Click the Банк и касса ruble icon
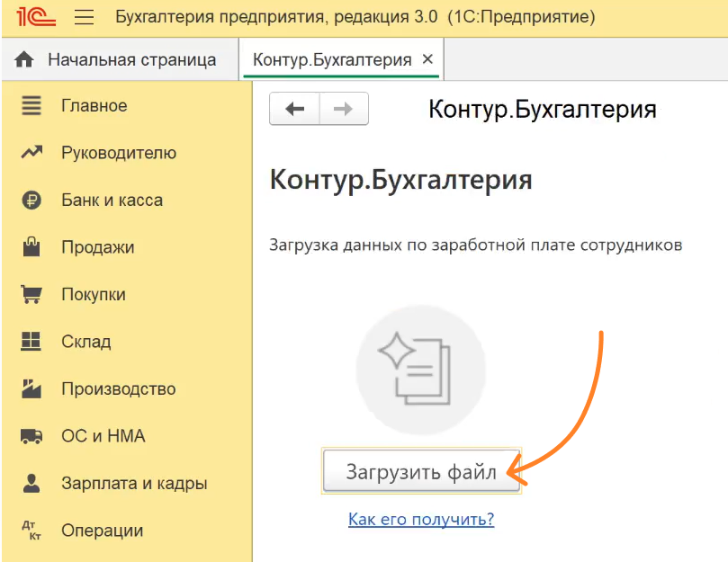728x562 pixels. point(31,200)
